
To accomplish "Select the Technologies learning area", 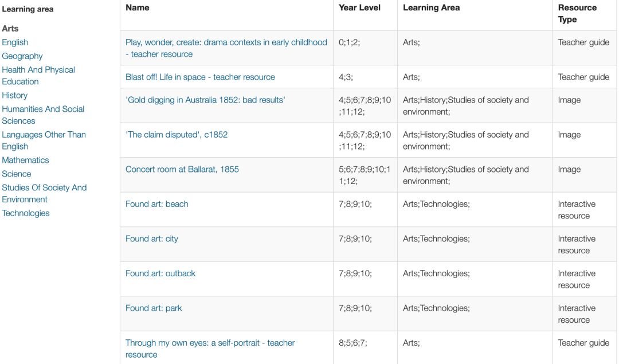I will (26, 213).
